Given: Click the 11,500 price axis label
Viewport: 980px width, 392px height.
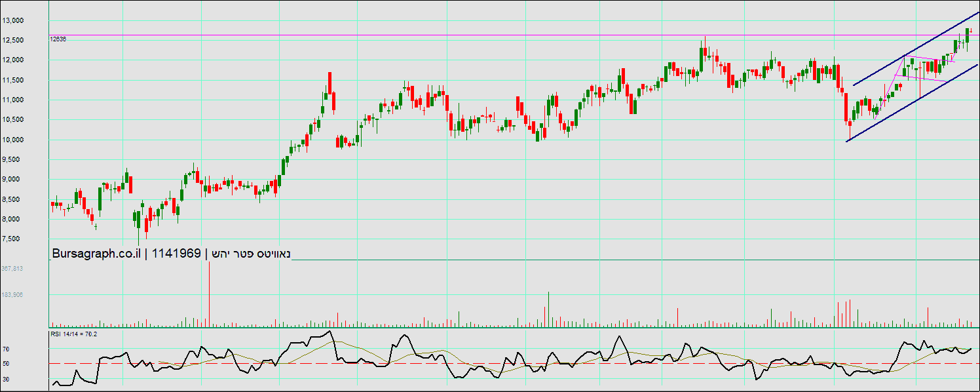Looking at the screenshot, I should pyautogui.click(x=13, y=80).
